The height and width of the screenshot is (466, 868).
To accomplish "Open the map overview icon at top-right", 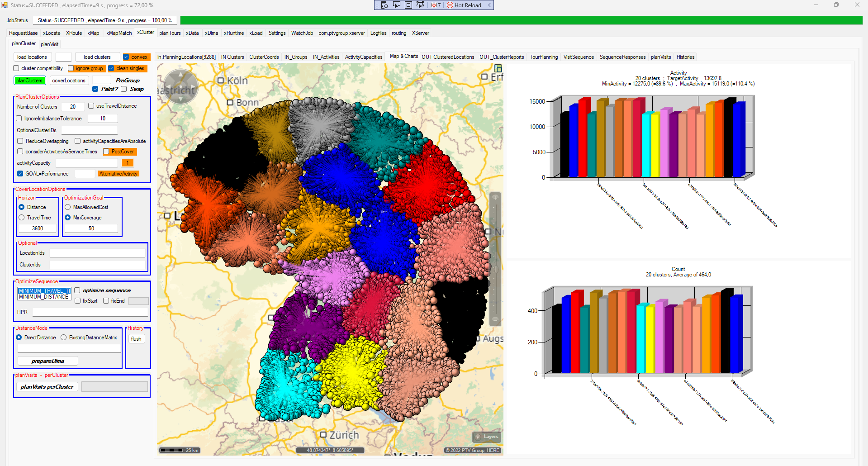I will (x=498, y=68).
